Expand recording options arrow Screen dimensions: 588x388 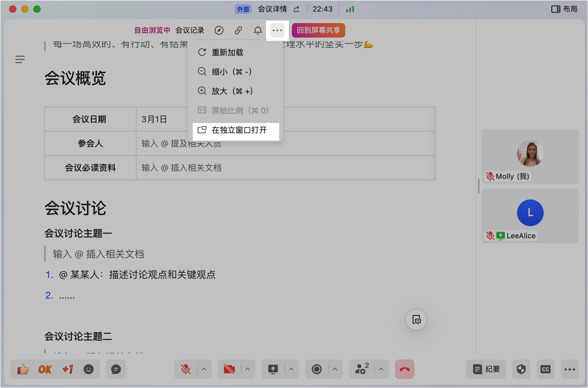[335, 369]
